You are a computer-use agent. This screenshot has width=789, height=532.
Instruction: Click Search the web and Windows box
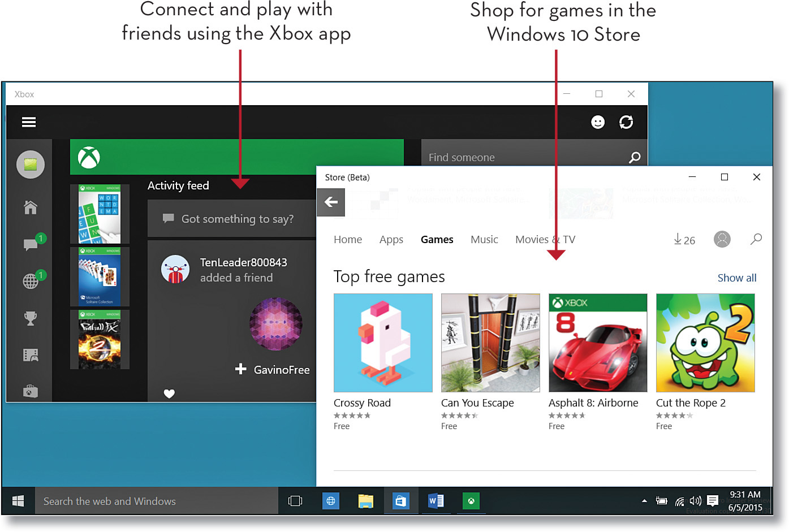tap(157, 501)
